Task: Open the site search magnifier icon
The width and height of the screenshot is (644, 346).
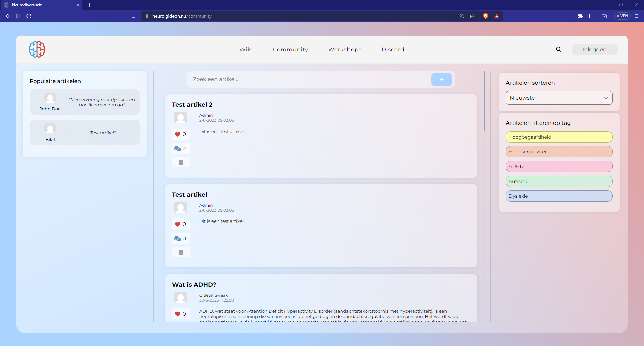Action: pyautogui.click(x=558, y=49)
